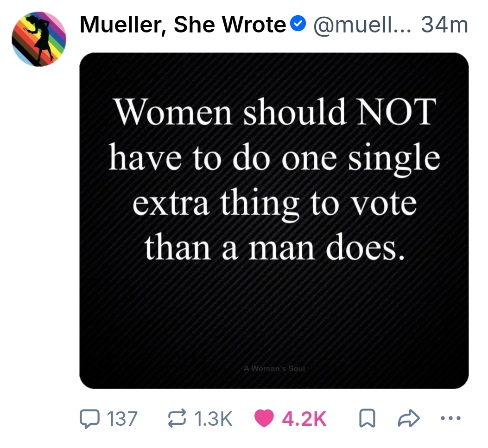This screenshot has width=488, height=448.
Task: Click the "extra thing to vote" line
Action: tap(274, 203)
